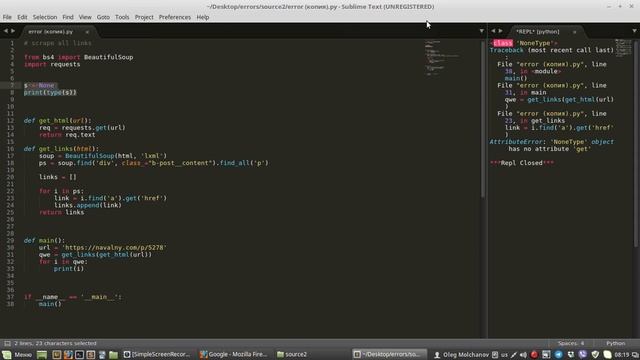Close the *REPL* [python] tab
Viewport: 640px width, 360px height.
(x=574, y=32)
